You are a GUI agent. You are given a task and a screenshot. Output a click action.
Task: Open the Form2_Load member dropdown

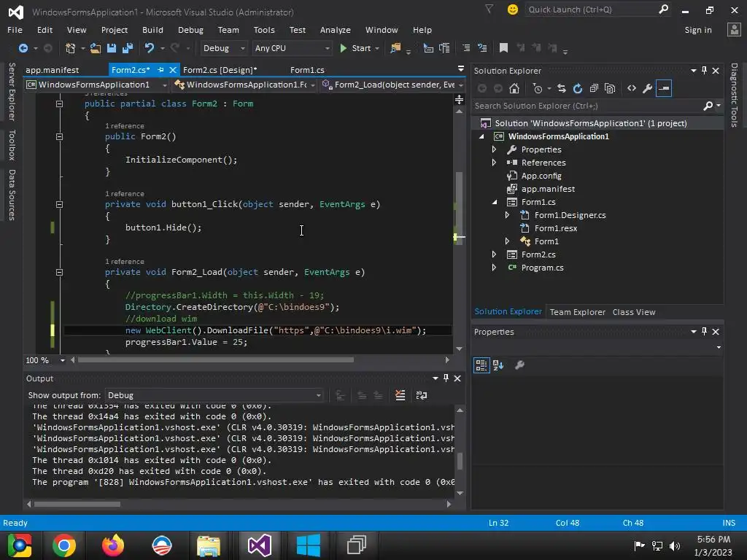click(393, 85)
